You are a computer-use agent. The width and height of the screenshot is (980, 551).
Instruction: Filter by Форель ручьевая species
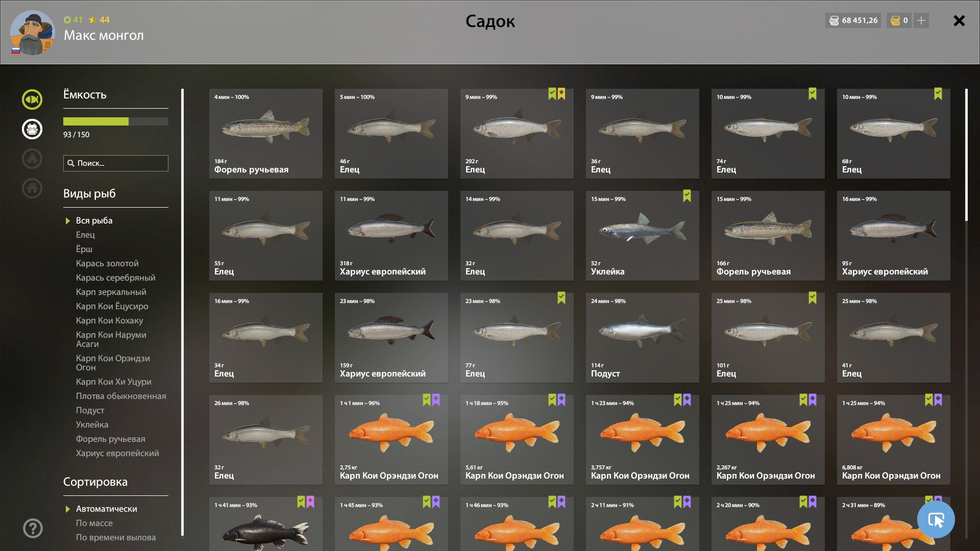[111, 439]
